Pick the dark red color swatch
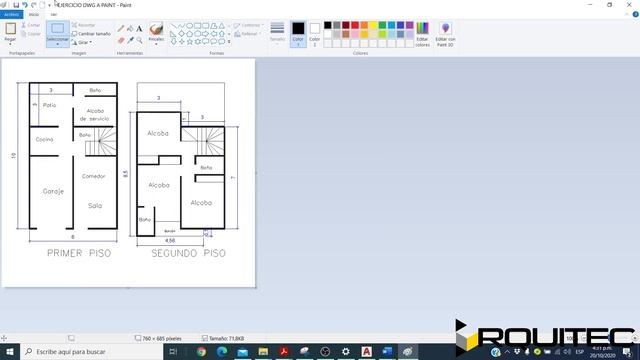Viewport: 640px width, 360px height. click(x=346, y=25)
